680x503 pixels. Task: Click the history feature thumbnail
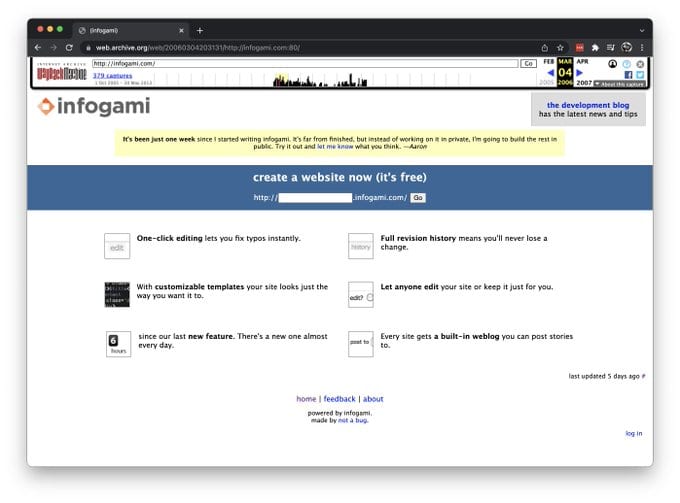click(360, 246)
